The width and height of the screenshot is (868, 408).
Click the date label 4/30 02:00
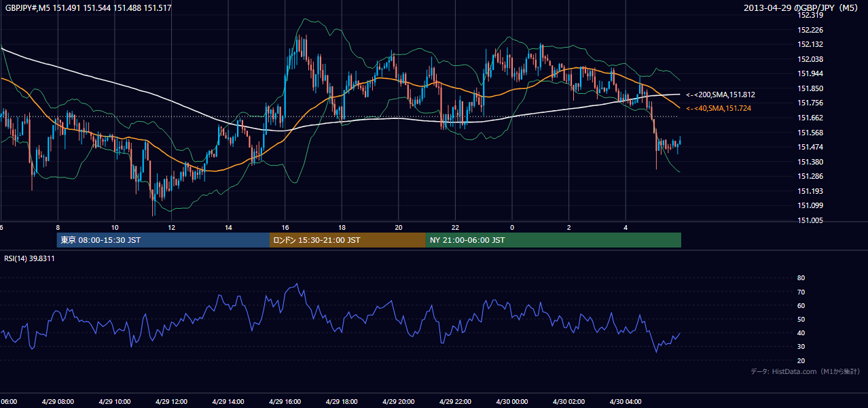pyautogui.click(x=569, y=401)
